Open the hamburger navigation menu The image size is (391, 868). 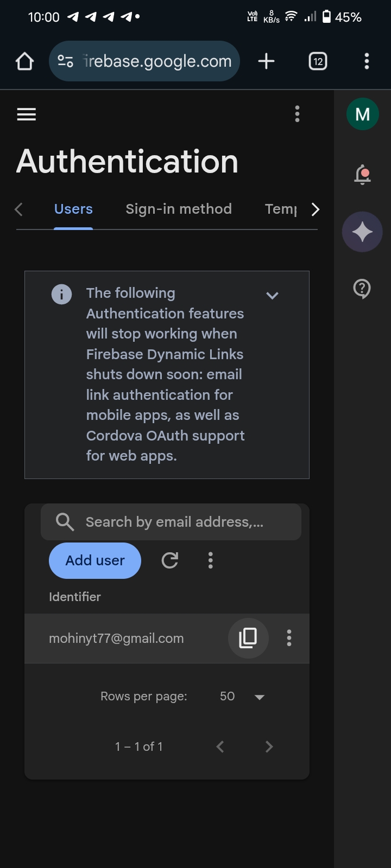pyautogui.click(x=26, y=114)
